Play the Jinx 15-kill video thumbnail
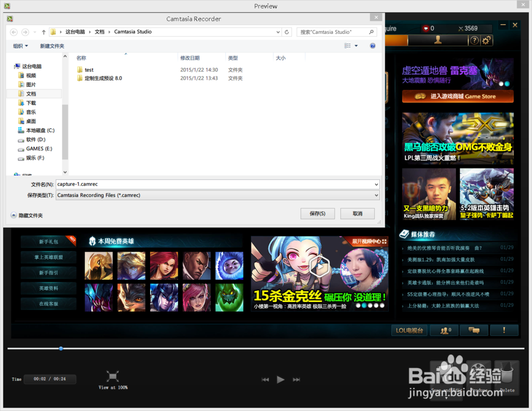 [x=319, y=267]
